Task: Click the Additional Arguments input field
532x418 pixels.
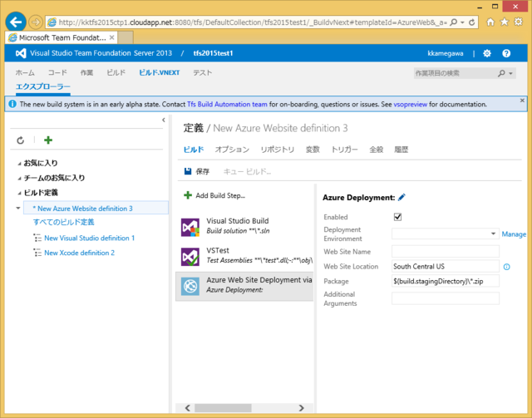Action: pyautogui.click(x=446, y=298)
